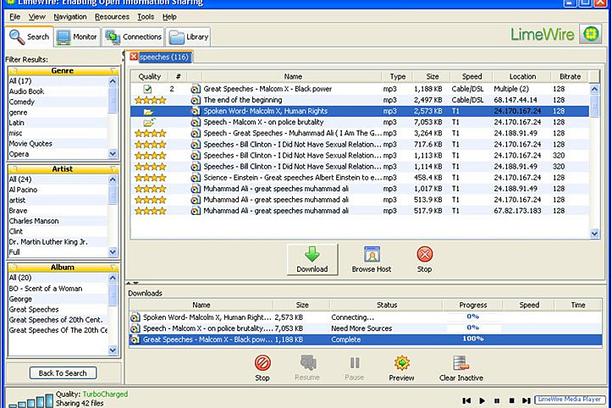The width and height of the screenshot is (612, 408).
Task: Click the Search tab
Action: tap(30, 37)
